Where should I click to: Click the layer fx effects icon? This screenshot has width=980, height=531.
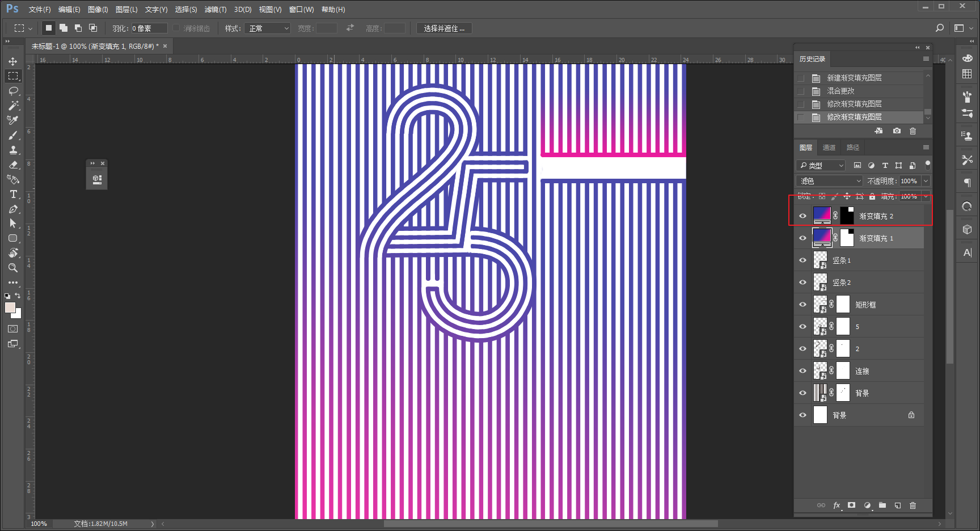(x=837, y=505)
